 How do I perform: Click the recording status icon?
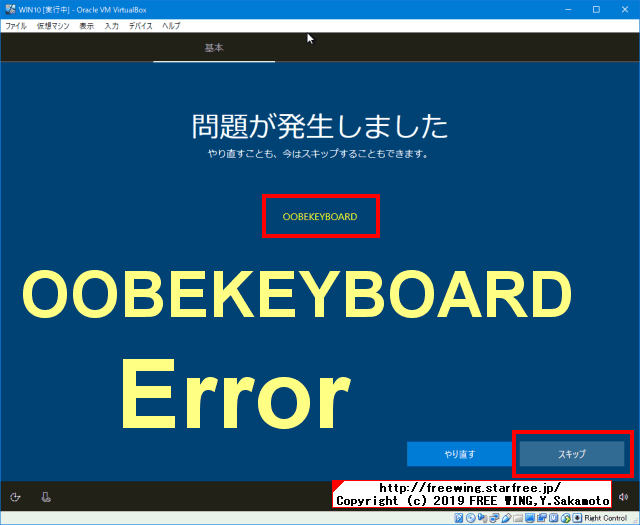(x=542, y=518)
